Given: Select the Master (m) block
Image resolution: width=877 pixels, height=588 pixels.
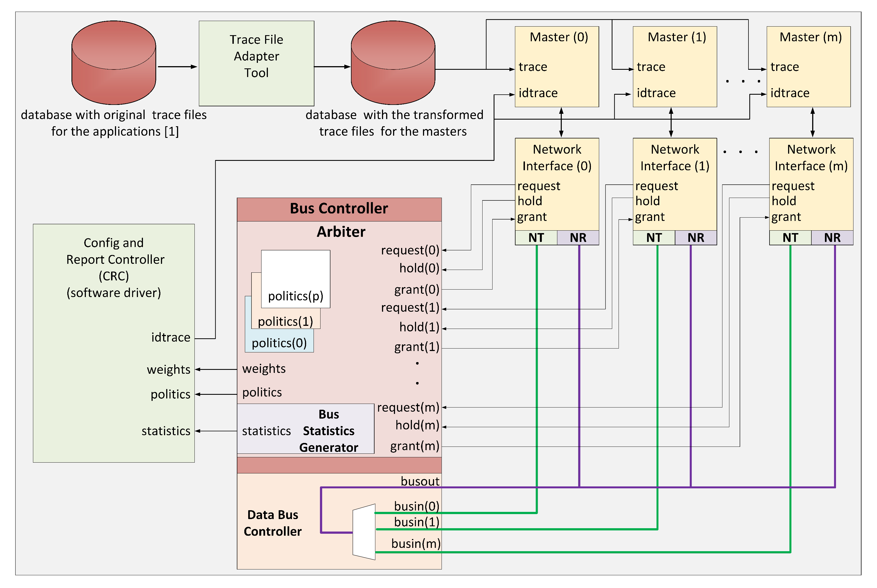Looking at the screenshot, I should [x=808, y=66].
